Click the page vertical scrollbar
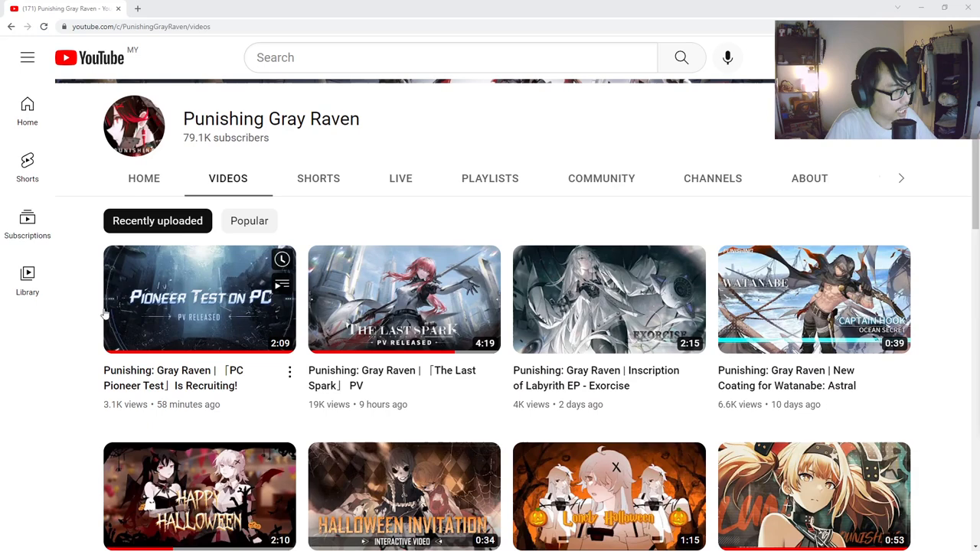 (975, 184)
